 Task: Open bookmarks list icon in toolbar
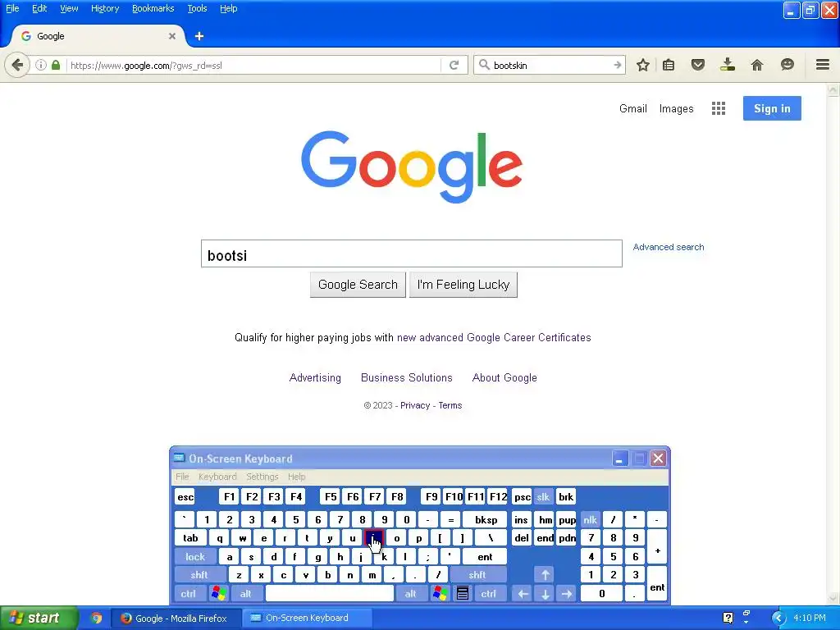pos(669,66)
